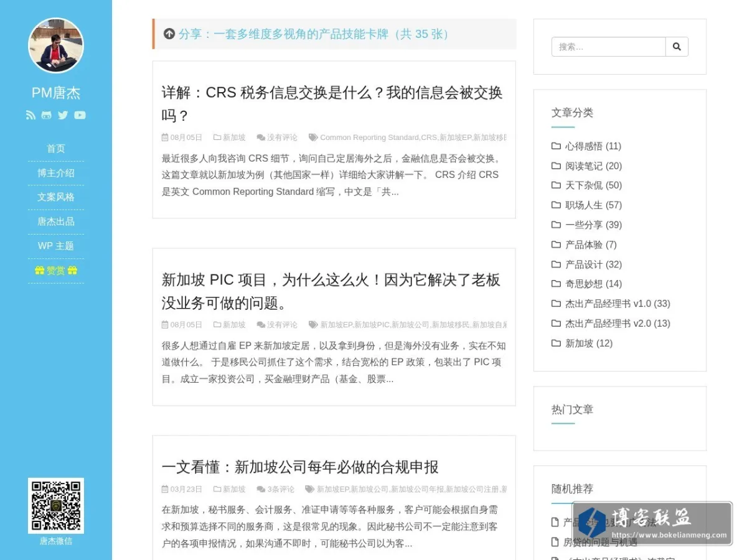The width and height of the screenshot is (747, 560).
Task: Click the 文章分类 widget heading
Action: 572,113
